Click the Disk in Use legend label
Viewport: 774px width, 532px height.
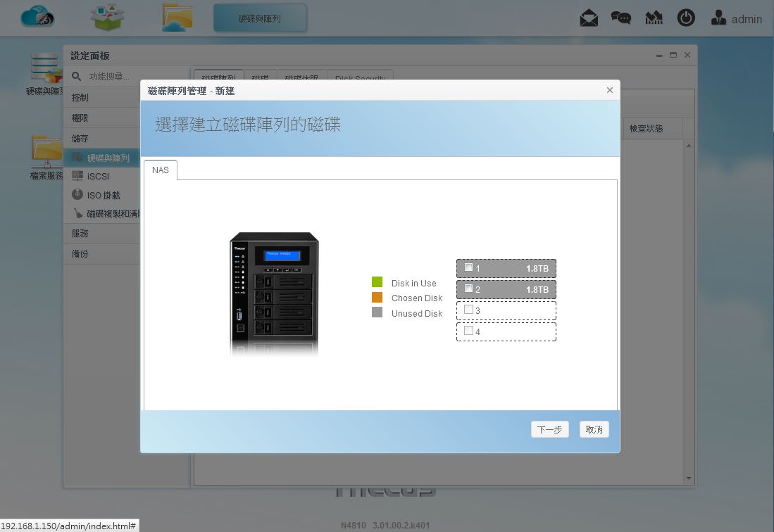point(413,283)
